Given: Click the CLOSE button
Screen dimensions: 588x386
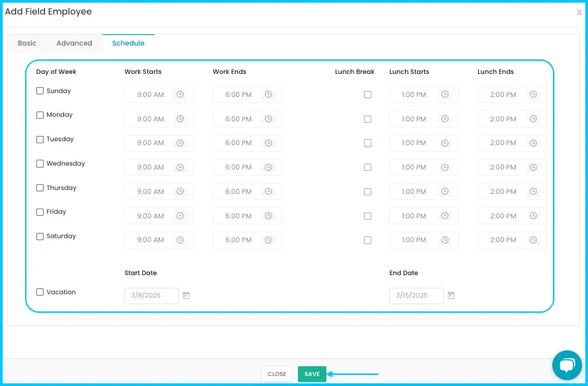Looking at the screenshot, I should [x=277, y=374].
